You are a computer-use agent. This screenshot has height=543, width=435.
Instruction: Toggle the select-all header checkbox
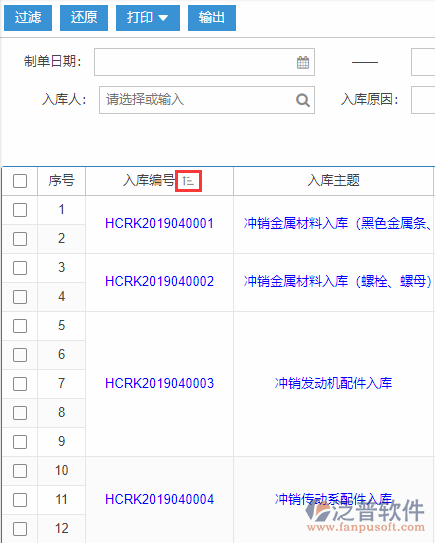pos(20,181)
